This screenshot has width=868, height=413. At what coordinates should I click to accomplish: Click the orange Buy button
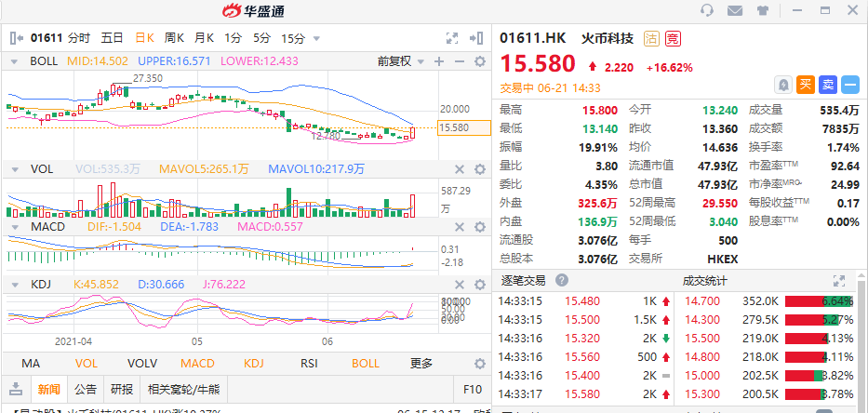pos(806,85)
